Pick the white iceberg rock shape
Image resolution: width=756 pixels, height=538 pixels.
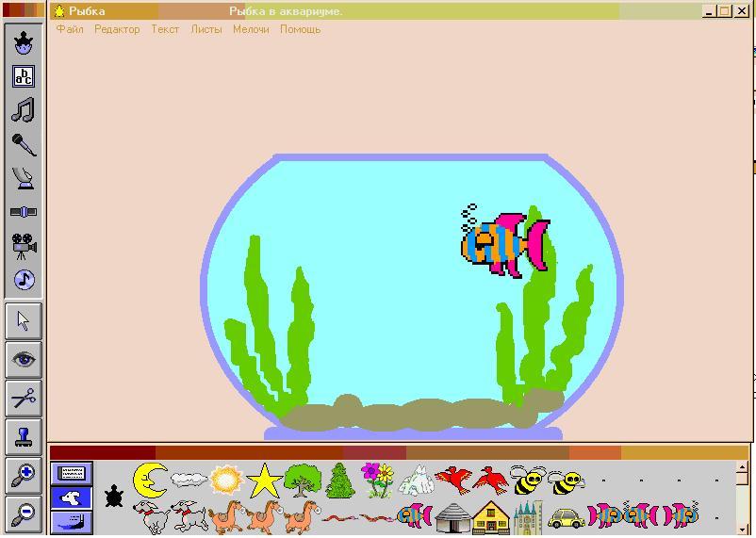(417, 481)
